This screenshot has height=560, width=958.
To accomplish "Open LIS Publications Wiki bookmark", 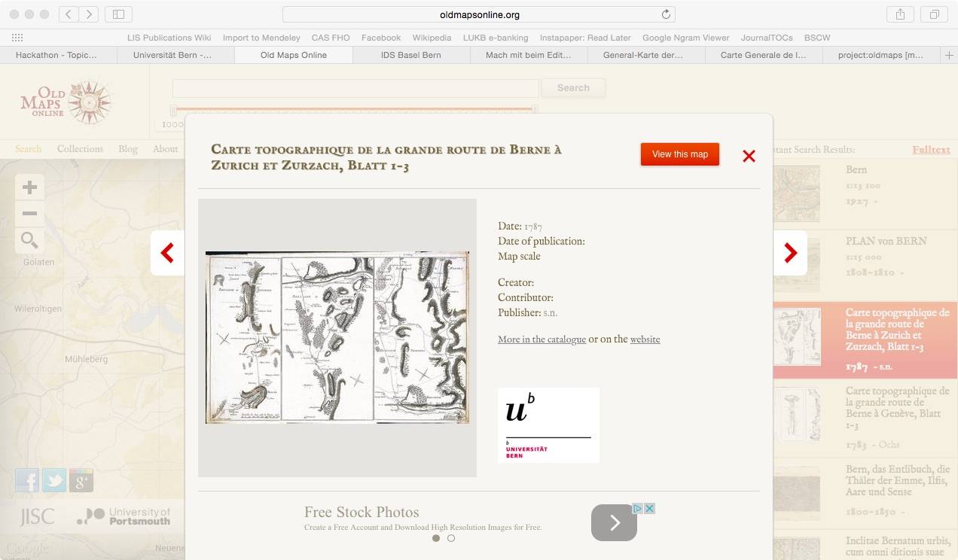I will pyautogui.click(x=169, y=38).
